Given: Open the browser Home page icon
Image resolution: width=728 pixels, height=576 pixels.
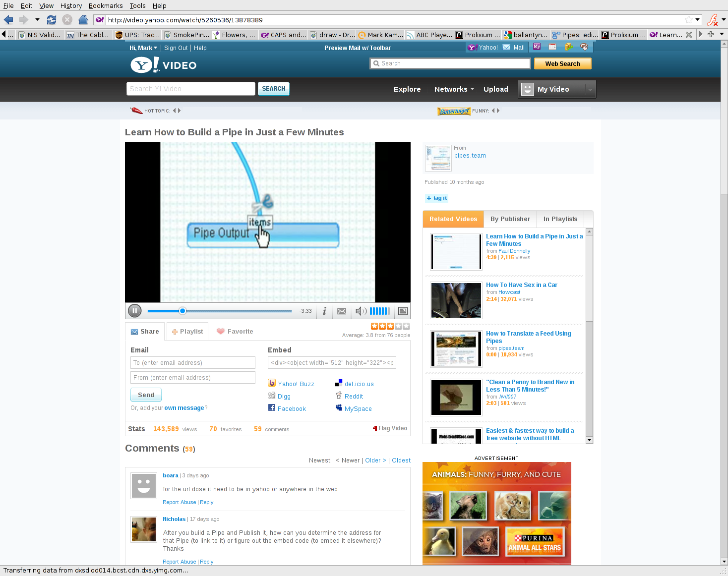Looking at the screenshot, I should pyautogui.click(x=83, y=20).
